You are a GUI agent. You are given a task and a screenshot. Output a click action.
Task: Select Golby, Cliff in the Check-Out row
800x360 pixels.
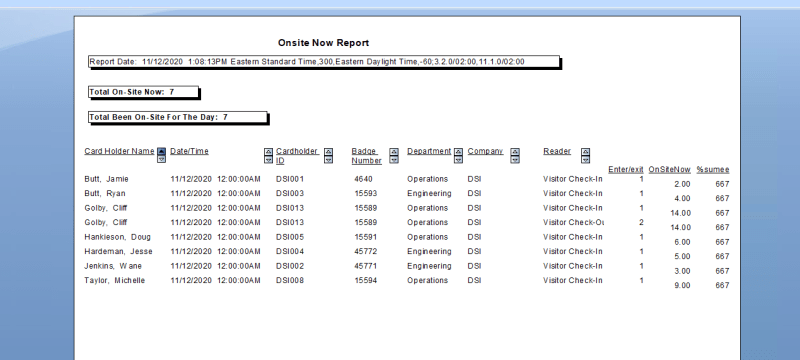pos(106,222)
